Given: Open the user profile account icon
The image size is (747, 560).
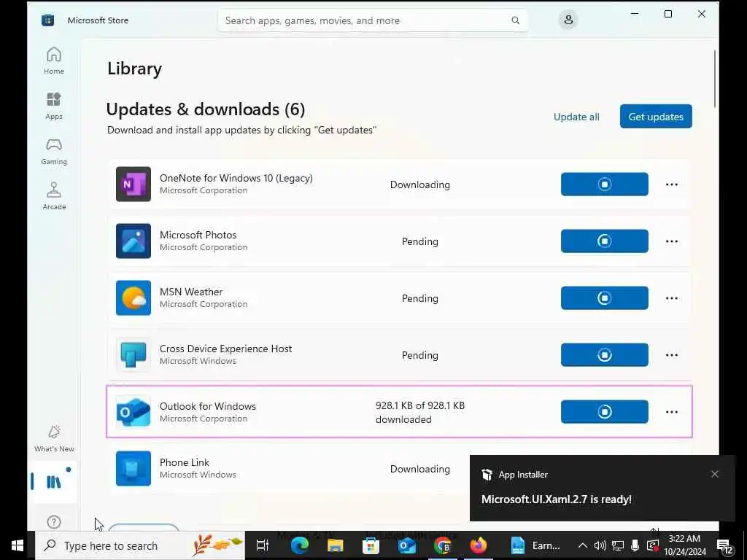Looking at the screenshot, I should [568, 20].
